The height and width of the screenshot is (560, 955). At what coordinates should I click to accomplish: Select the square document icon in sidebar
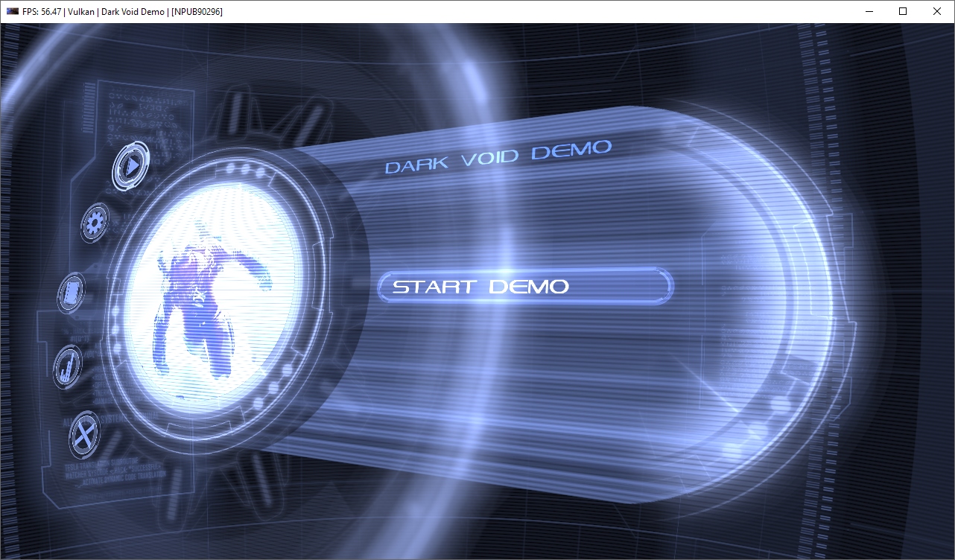72,292
